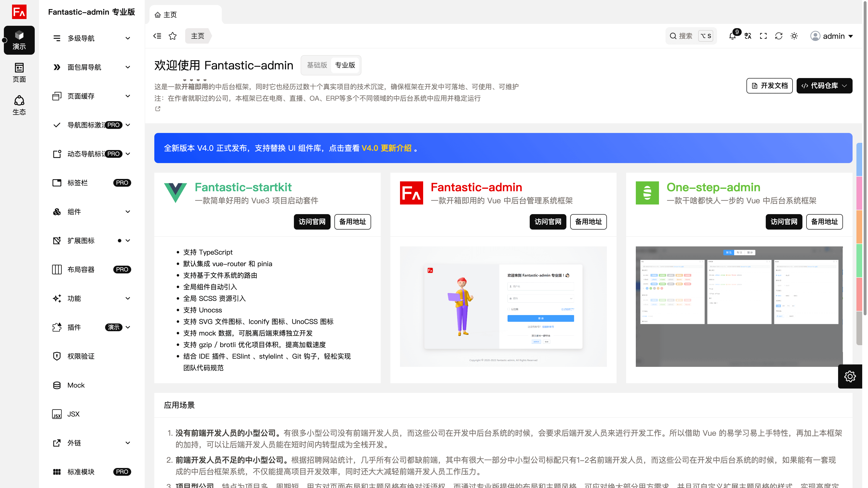Expand 动态导航标记 PRO submenu
Screen dimensions: 868x488
pos(92,154)
